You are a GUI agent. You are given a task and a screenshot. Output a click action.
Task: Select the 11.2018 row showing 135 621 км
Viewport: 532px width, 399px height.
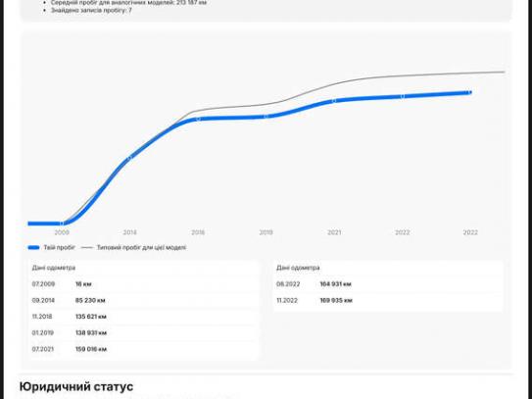pos(142,317)
